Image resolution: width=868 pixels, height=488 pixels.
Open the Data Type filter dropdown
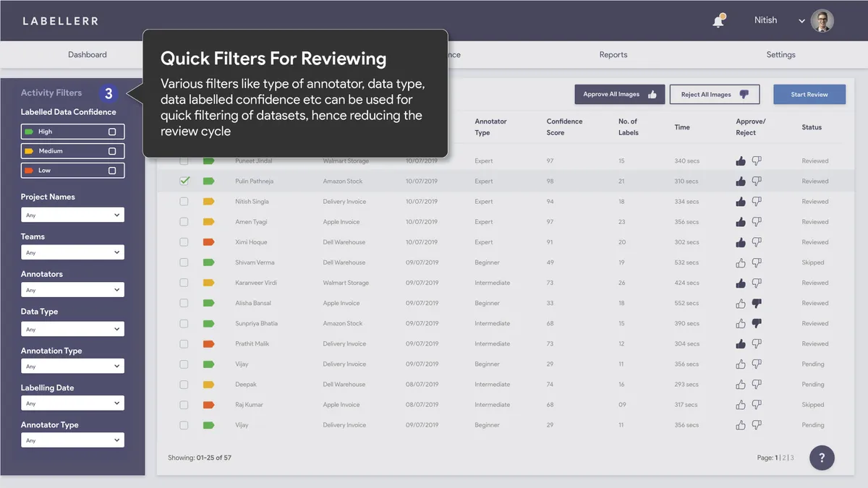click(72, 329)
